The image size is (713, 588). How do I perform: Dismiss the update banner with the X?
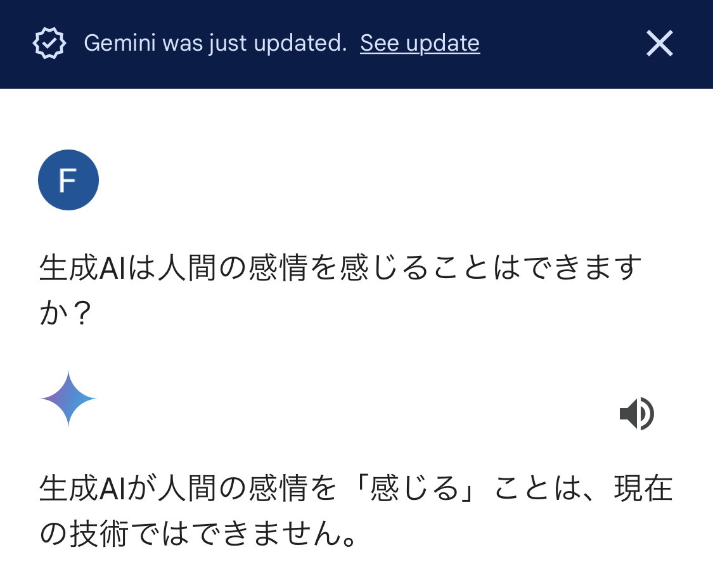pos(659,44)
